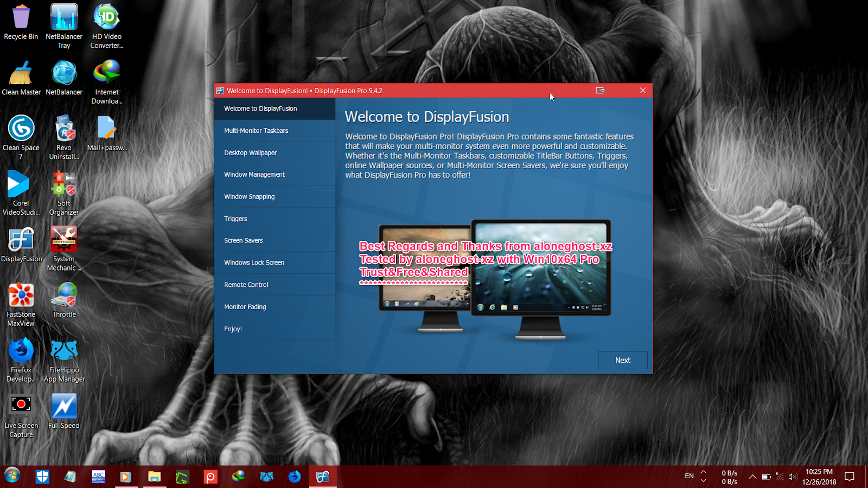Screen dimensions: 868x488
Task: Launch DisplayFusion desktop shortcut
Action: point(21,245)
